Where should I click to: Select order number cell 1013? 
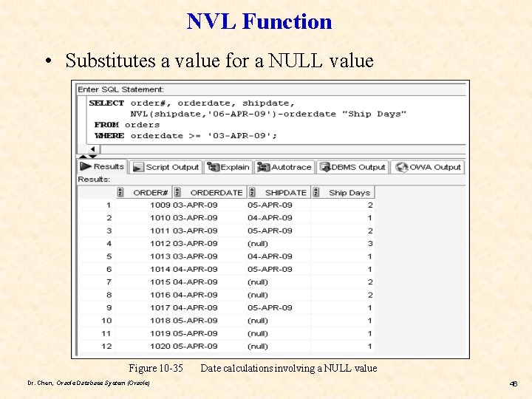[x=160, y=256]
